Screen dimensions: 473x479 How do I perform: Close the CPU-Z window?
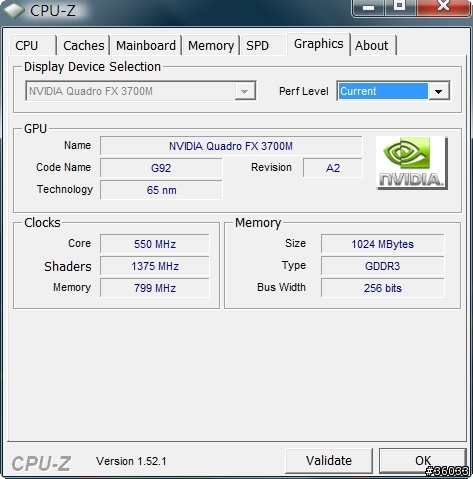click(443, 7)
